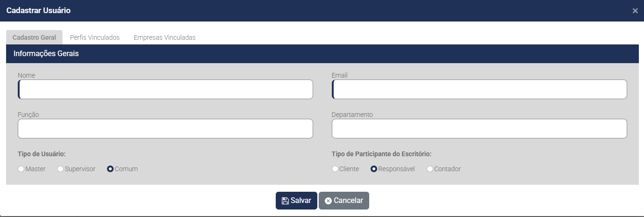
Task: Click the Departamento input field
Action: [x=479, y=129]
